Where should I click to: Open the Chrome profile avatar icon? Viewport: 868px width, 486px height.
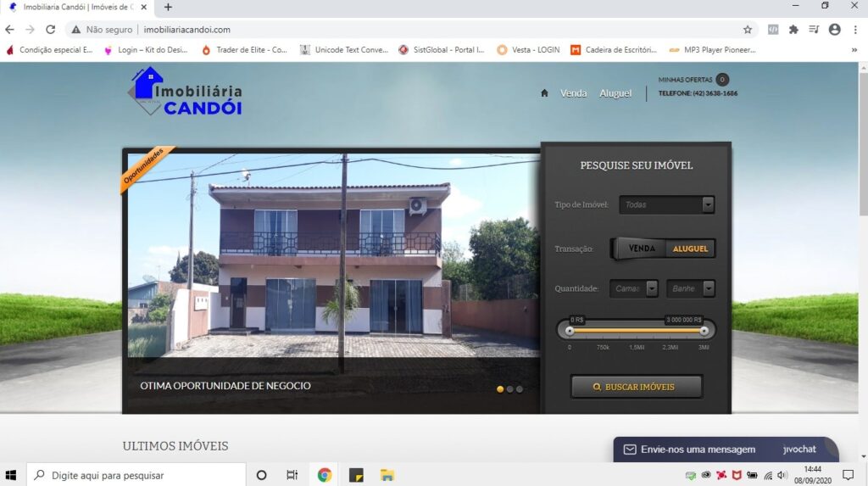(834, 30)
